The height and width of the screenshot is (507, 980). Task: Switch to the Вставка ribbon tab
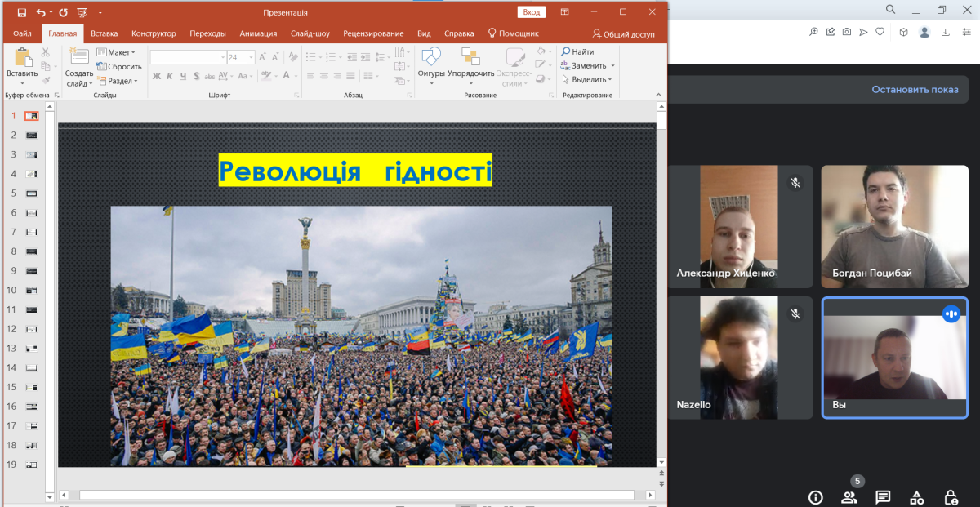click(x=104, y=33)
